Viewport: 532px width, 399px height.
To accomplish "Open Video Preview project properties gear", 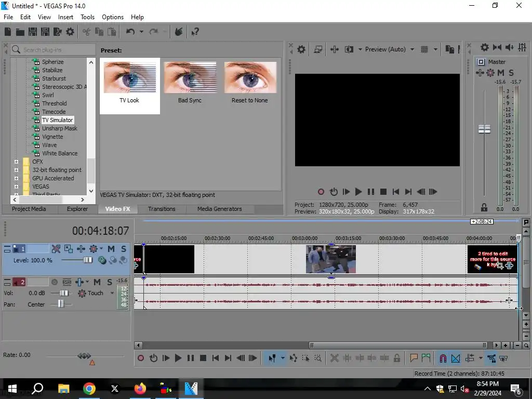I will [x=301, y=49].
